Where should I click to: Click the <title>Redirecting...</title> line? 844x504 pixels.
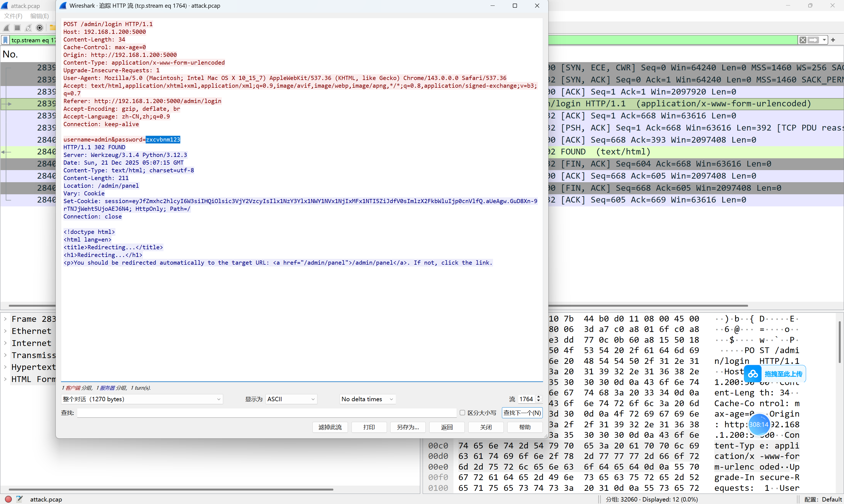coord(113,247)
